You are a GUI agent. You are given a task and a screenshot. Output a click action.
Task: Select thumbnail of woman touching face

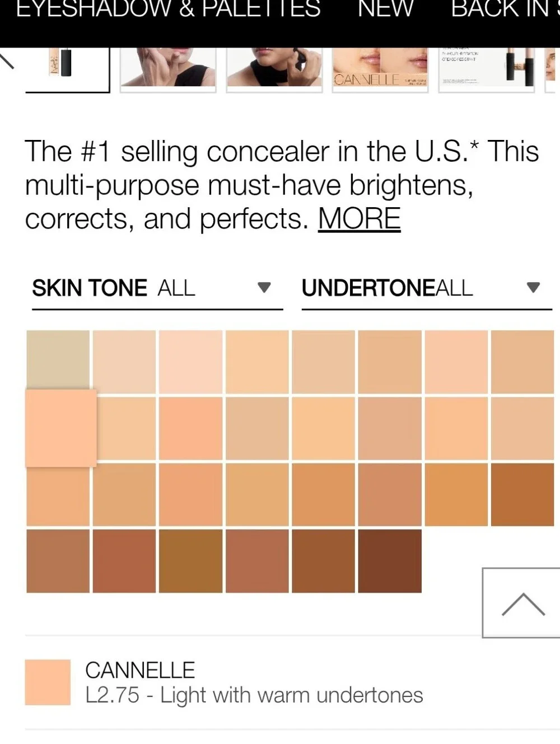[168, 68]
